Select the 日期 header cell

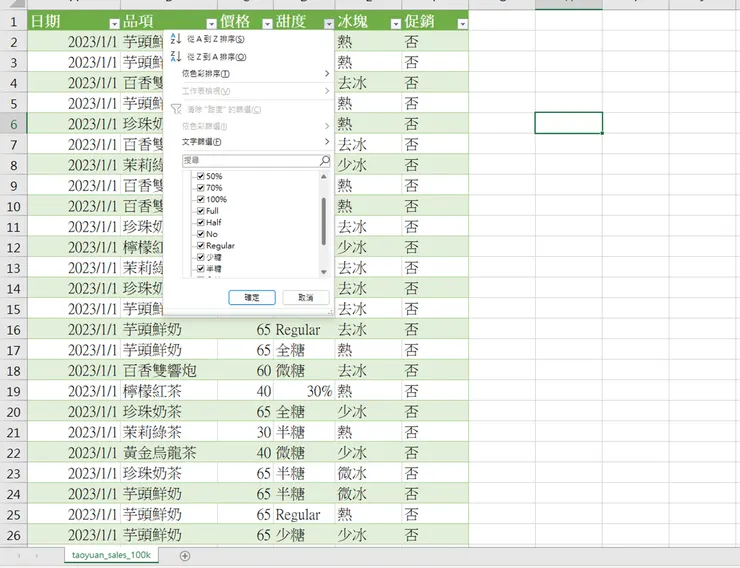coord(74,21)
